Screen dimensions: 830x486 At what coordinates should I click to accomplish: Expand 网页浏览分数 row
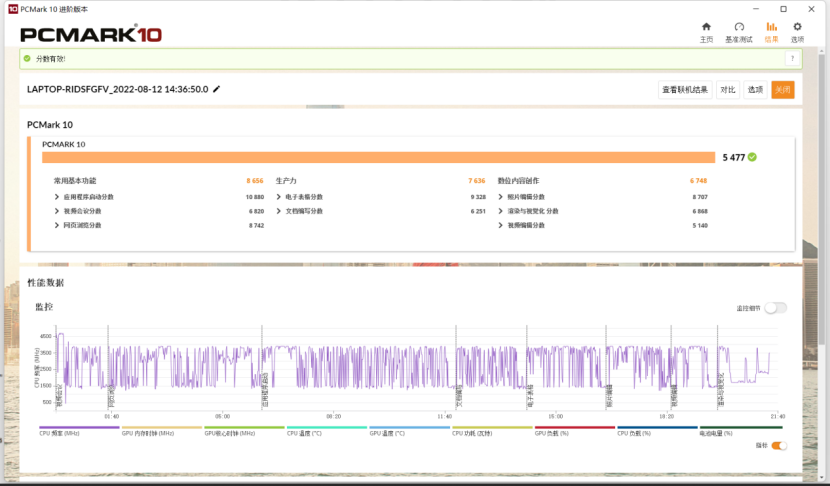(x=57, y=226)
